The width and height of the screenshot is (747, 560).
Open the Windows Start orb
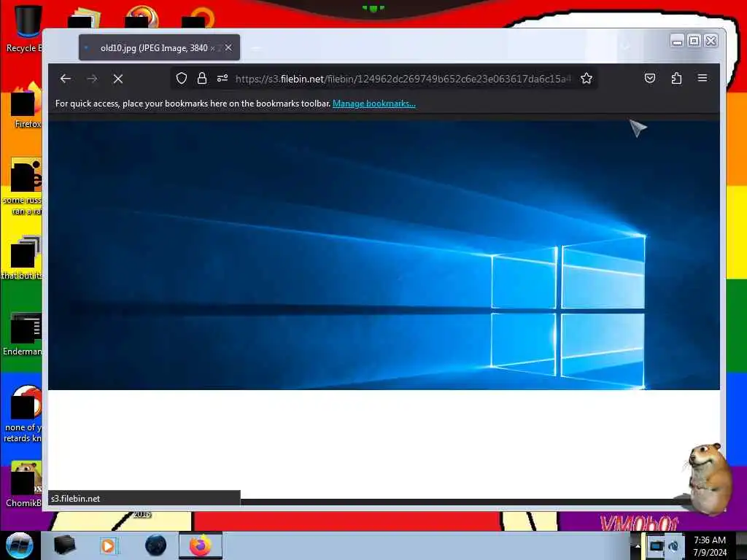(x=20, y=545)
